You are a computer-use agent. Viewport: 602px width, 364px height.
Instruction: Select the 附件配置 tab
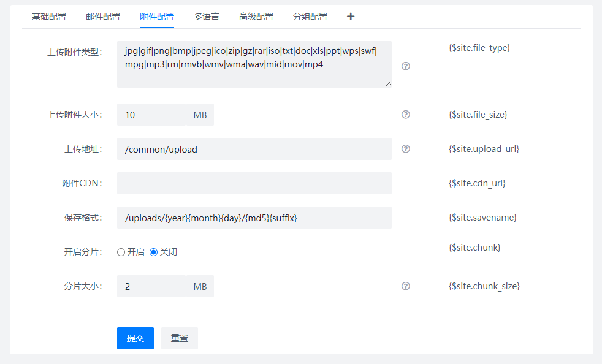pos(157,17)
